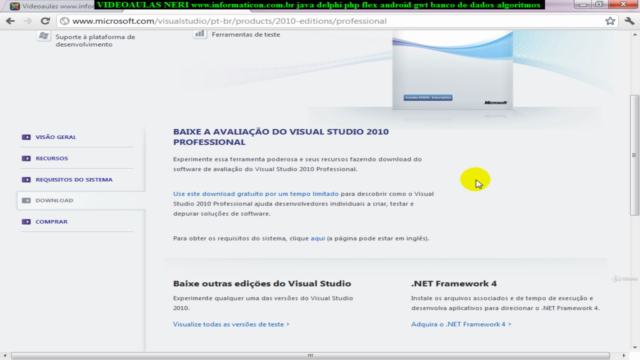
Task: Click 'Baixe outras edições do Visual Studio' heading
Action: (x=262, y=283)
